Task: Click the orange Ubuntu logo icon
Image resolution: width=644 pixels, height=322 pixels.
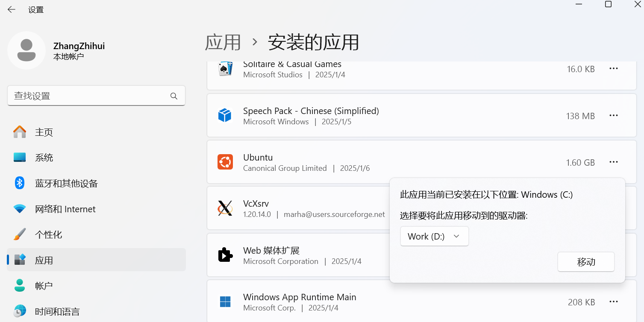Action: (x=225, y=162)
